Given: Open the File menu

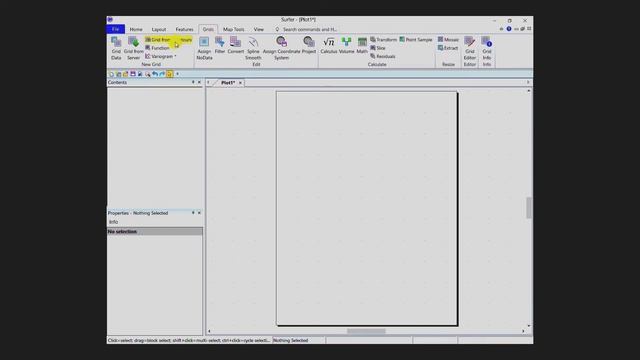Looking at the screenshot, I should [x=116, y=29].
